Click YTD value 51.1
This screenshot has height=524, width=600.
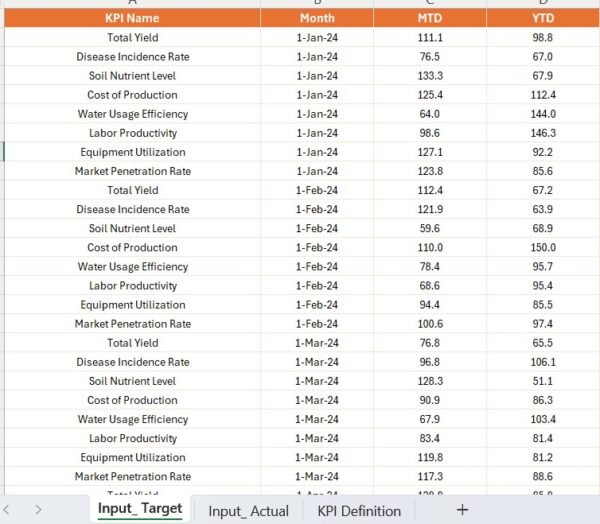coord(543,381)
